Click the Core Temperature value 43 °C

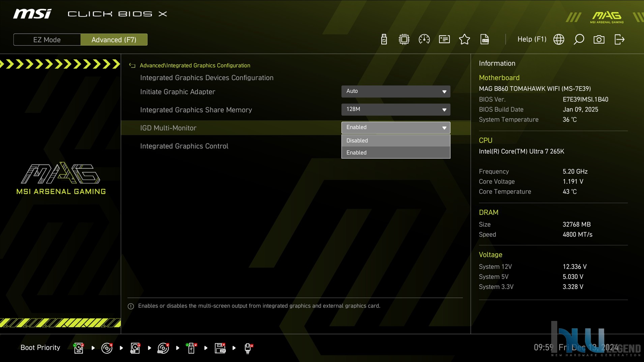point(569,192)
